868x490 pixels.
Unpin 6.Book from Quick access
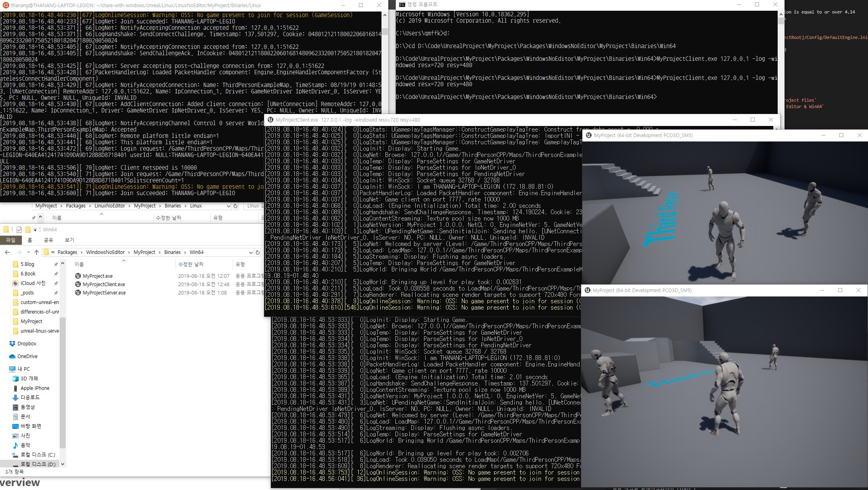(x=55, y=273)
